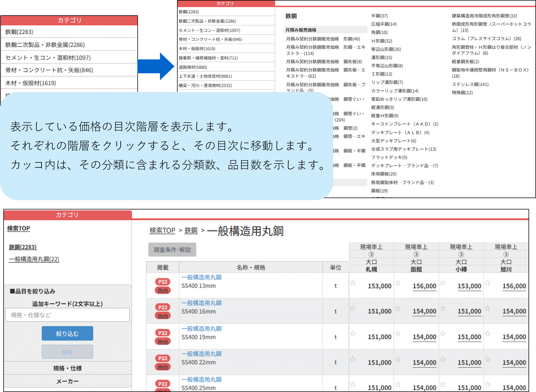Open カラーリップ溝形鋼(14) subcategory link
536x392 pixels.
pos(395,91)
